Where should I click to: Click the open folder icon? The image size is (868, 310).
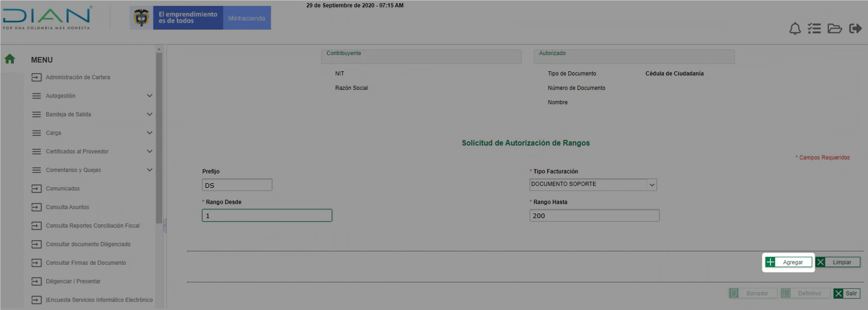pos(835,29)
